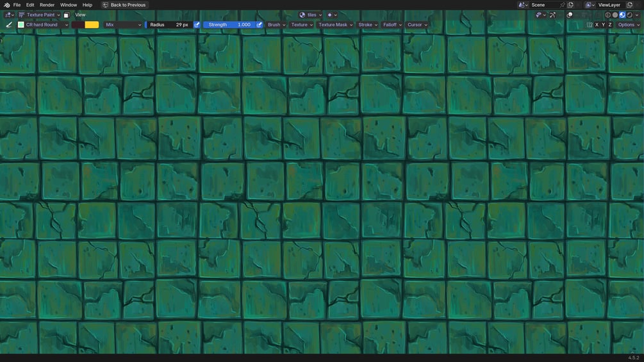Open the view layer browse icon
This screenshot has height=362, width=644.
coord(590,5)
